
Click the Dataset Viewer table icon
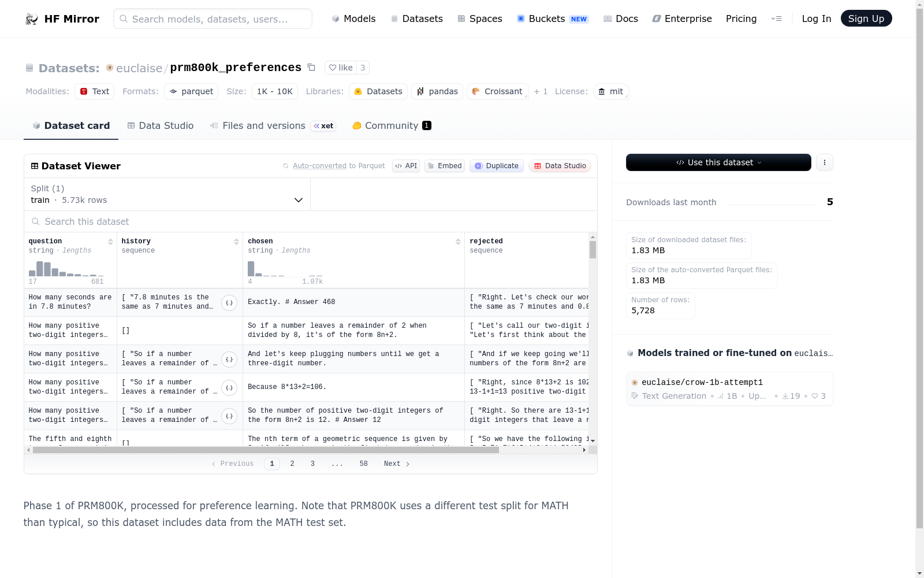tap(35, 166)
